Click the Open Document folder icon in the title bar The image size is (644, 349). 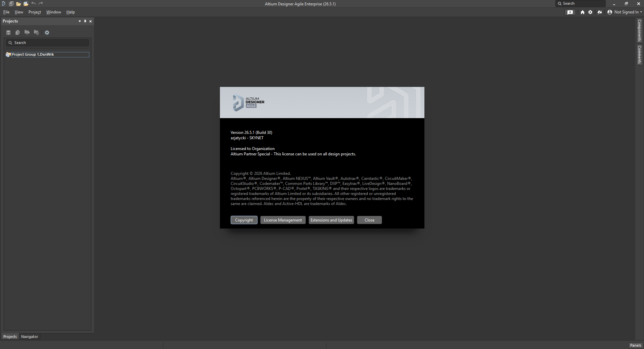pos(18,4)
